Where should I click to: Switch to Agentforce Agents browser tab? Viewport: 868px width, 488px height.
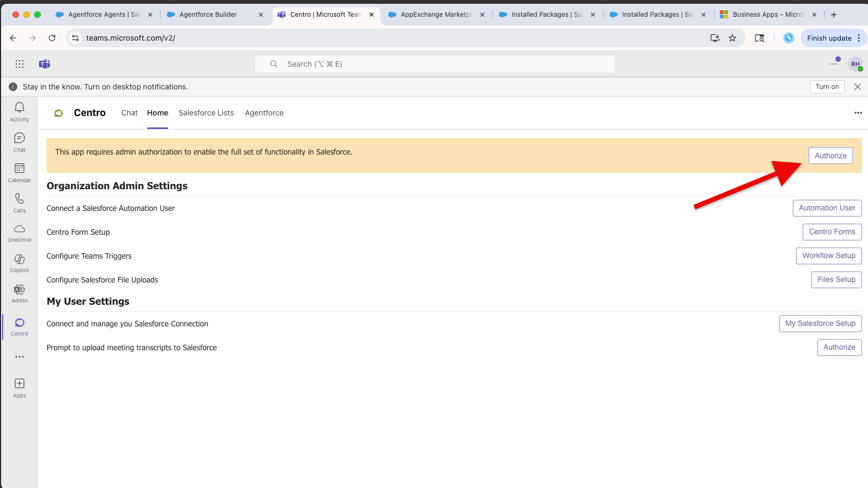[x=103, y=15]
